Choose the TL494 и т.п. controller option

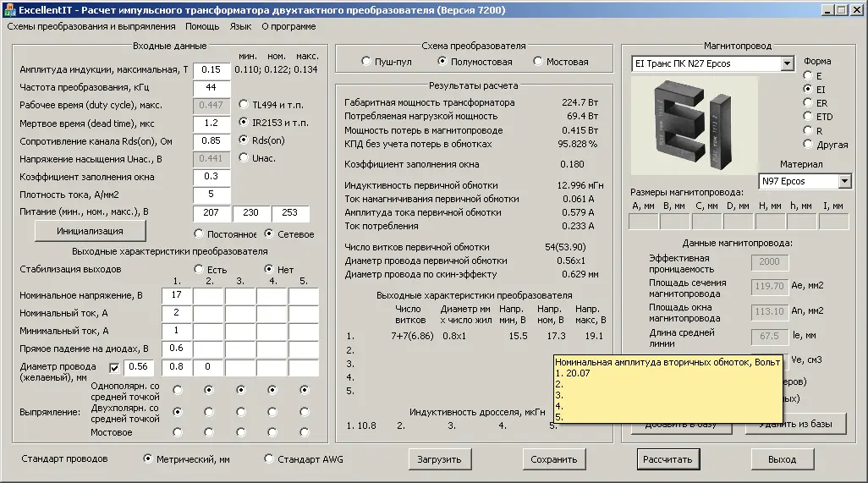pyautogui.click(x=244, y=105)
